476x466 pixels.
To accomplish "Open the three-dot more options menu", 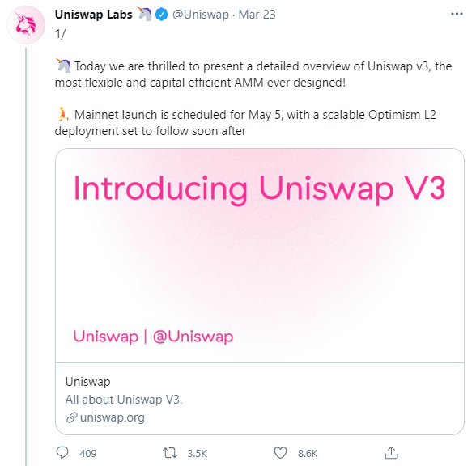I will [457, 14].
